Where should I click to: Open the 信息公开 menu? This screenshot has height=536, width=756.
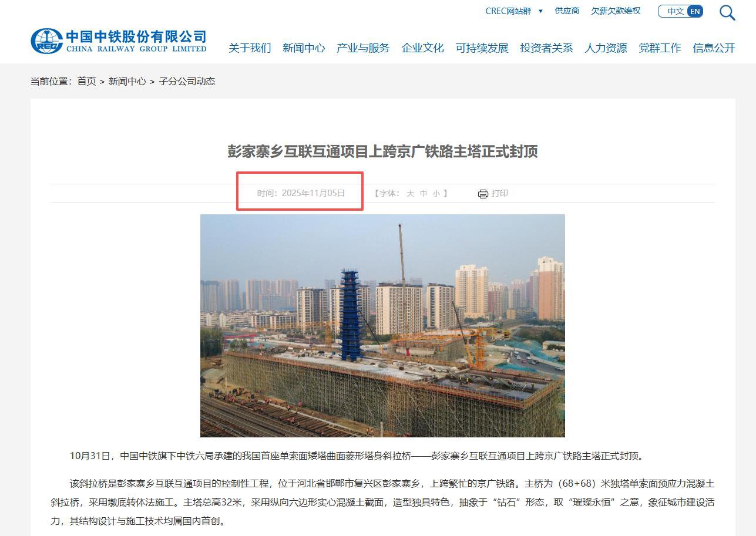tap(714, 48)
